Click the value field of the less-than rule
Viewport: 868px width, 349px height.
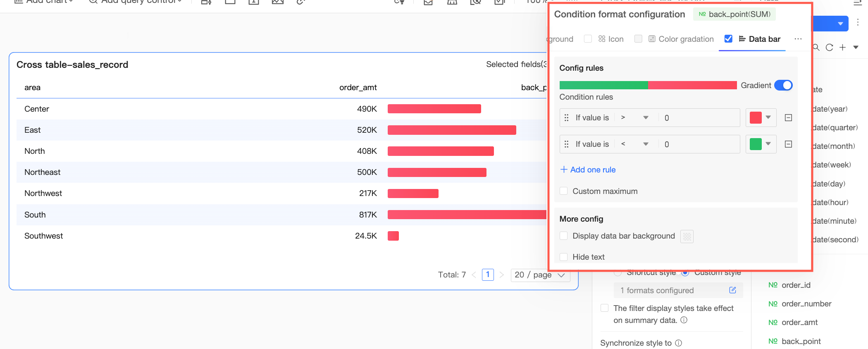(x=699, y=144)
